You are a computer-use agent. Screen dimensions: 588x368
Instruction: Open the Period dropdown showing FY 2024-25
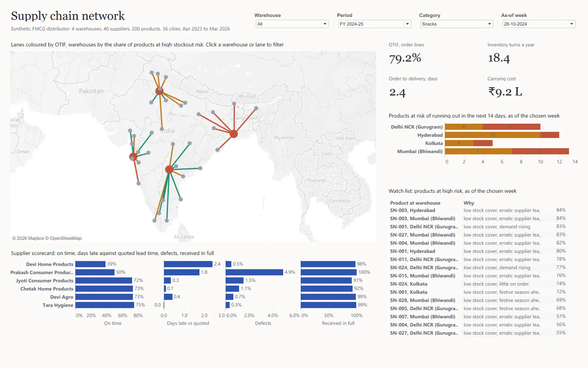pyautogui.click(x=374, y=24)
